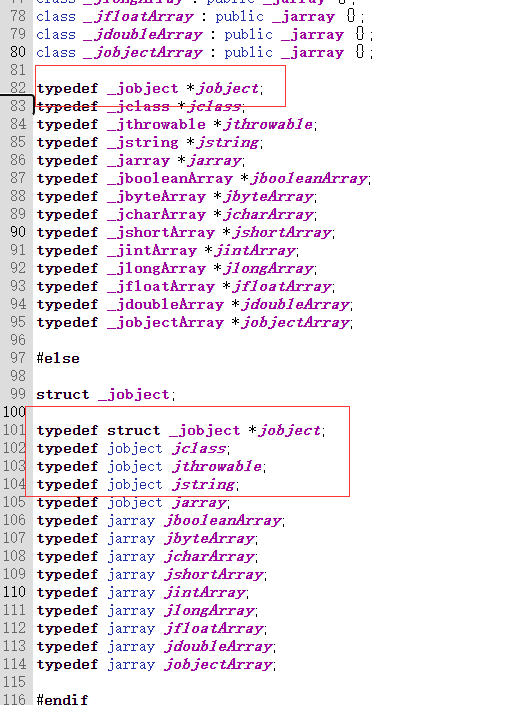Click 'jdoubleArray' on line 113
The height and width of the screenshot is (705, 522).
(x=218, y=646)
